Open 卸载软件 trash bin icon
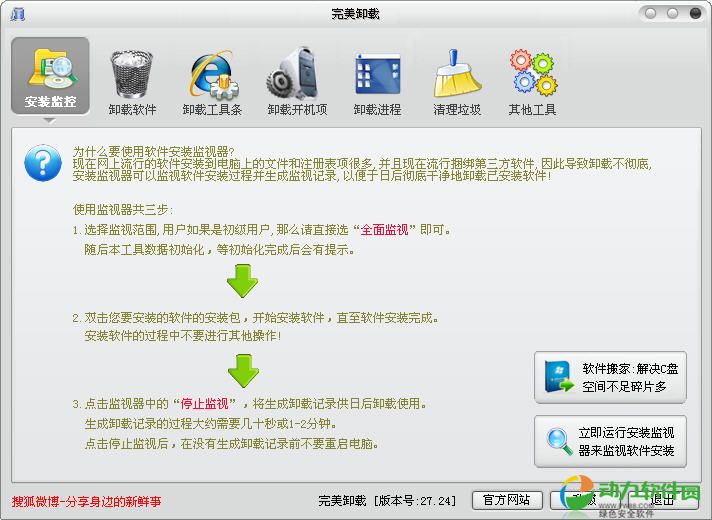 132,78
